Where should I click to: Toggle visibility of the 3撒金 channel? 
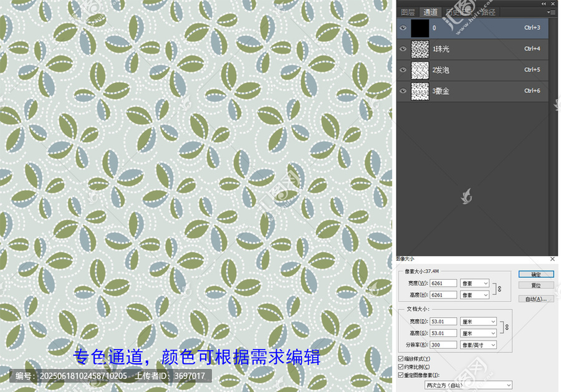(403, 91)
